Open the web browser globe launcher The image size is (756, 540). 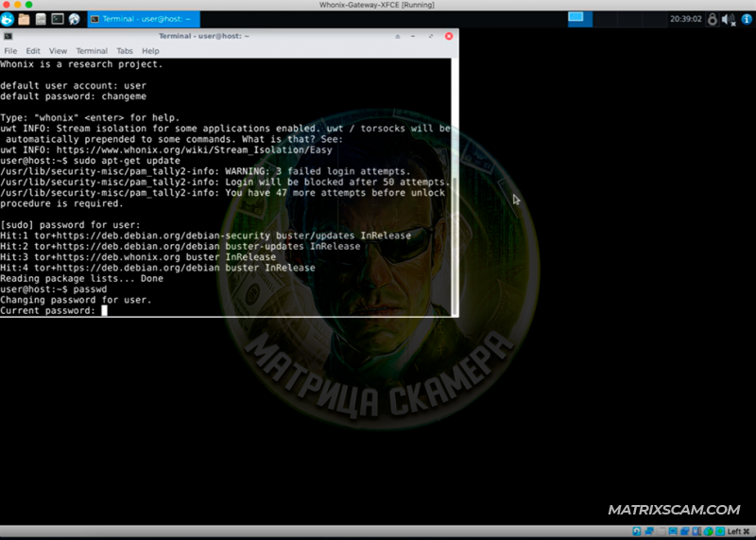(75, 19)
